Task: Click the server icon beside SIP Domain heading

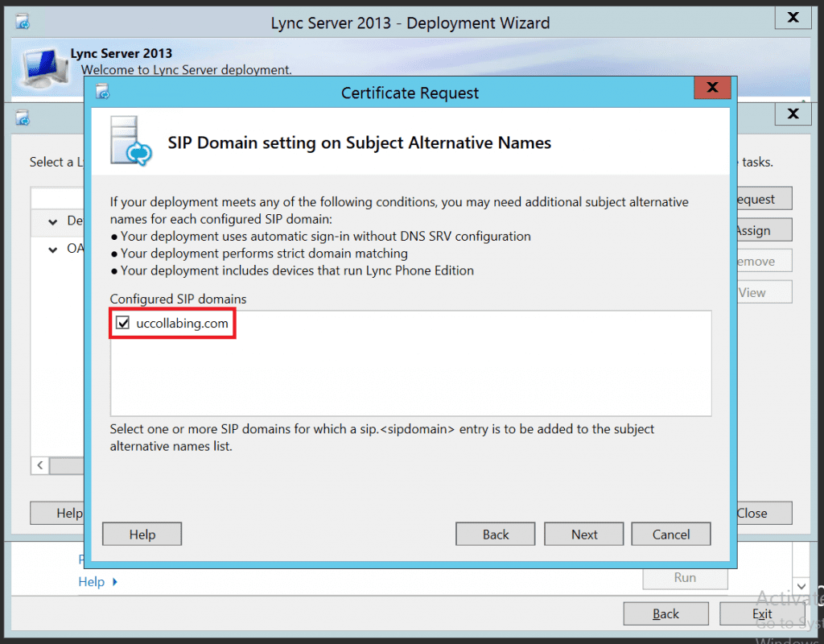Action: (x=130, y=141)
